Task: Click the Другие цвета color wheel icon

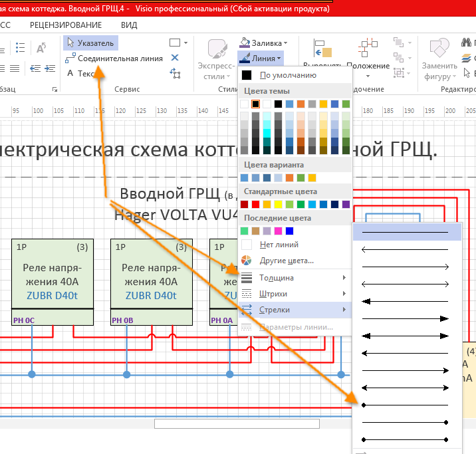Action: [x=246, y=261]
